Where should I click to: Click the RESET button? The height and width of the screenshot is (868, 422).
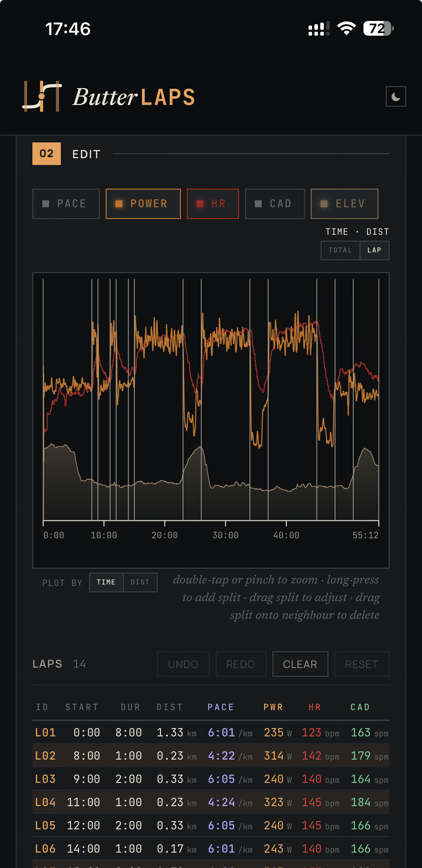[x=362, y=664]
